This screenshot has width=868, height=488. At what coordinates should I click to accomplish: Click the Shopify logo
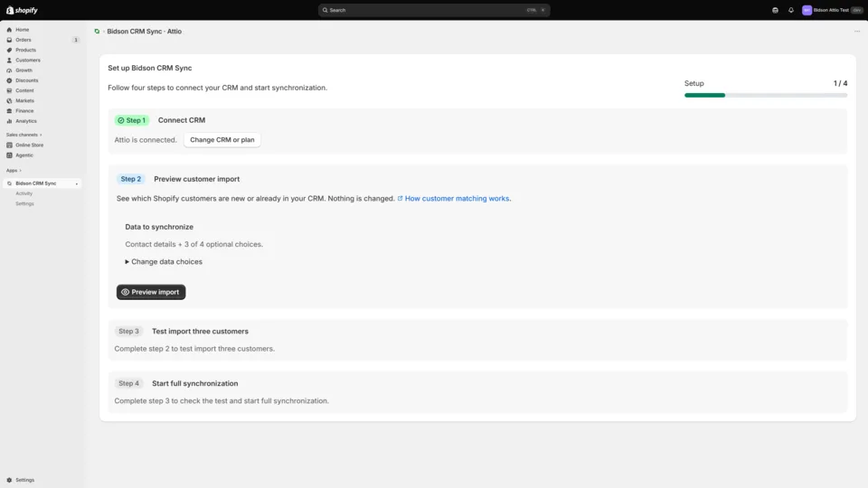pyautogui.click(x=22, y=10)
